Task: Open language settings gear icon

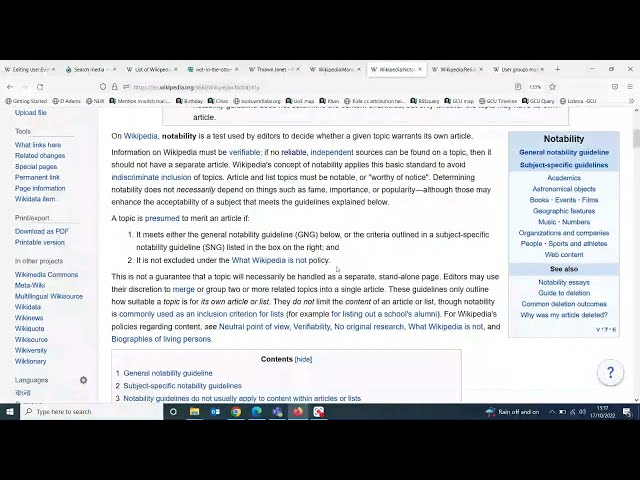Action: click(x=83, y=380)
